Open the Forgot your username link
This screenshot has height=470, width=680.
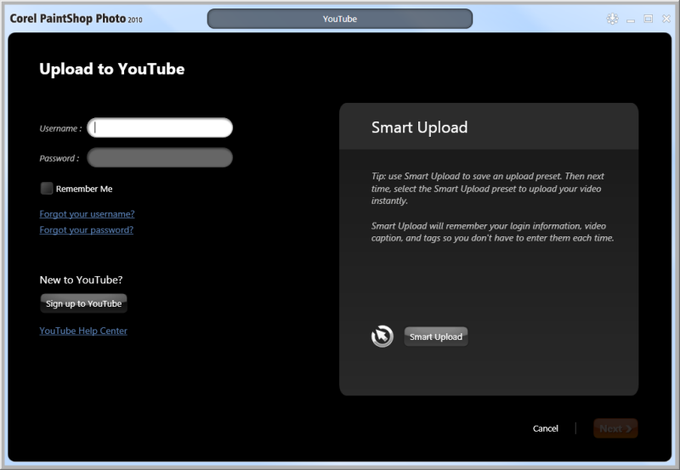click(x=87, y=214)
